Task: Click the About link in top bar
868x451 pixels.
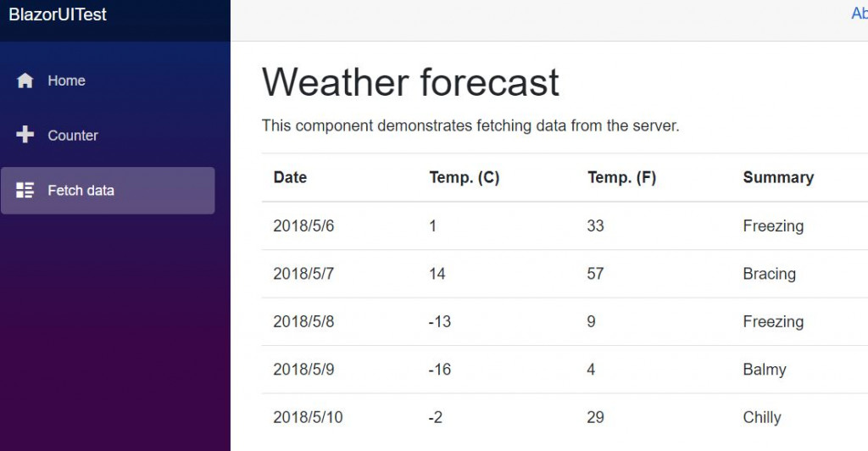Action: click(x=859, y=14)
